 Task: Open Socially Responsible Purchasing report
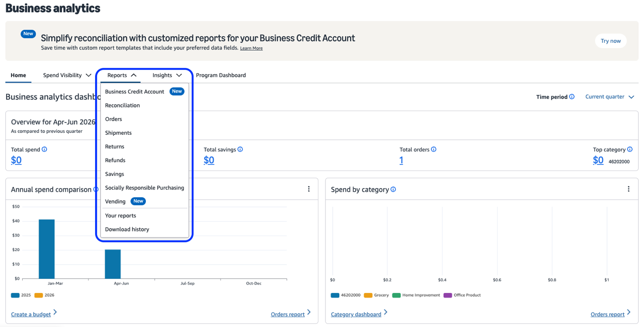144,188
